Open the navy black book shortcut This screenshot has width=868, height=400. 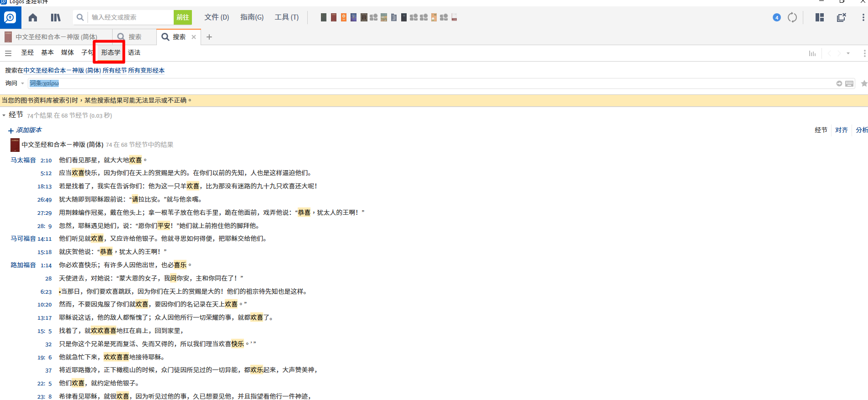pos(404,17)
